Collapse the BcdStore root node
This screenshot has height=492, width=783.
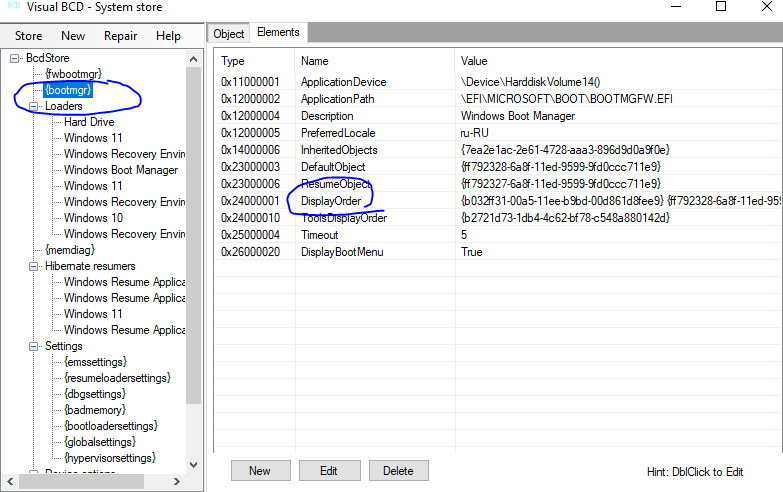click(14, 58)
